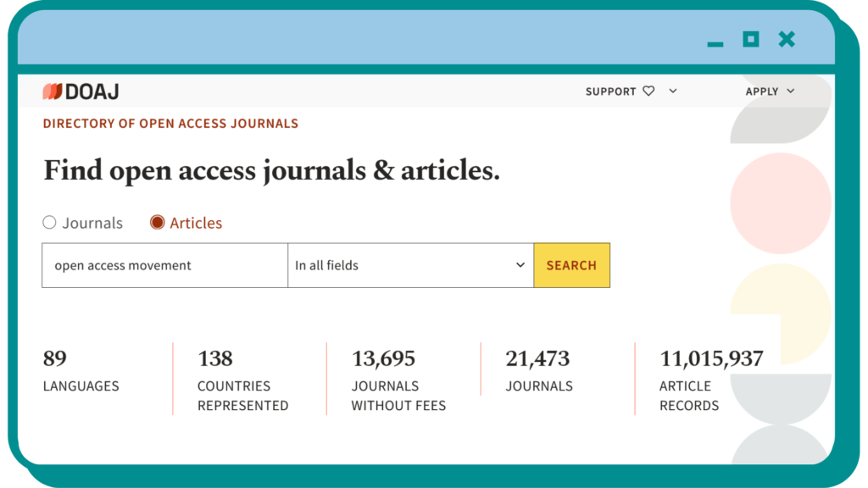This screenshot has width=868, height=488.
Task: Expand the Support menu chevron
Action: (673, 91)
